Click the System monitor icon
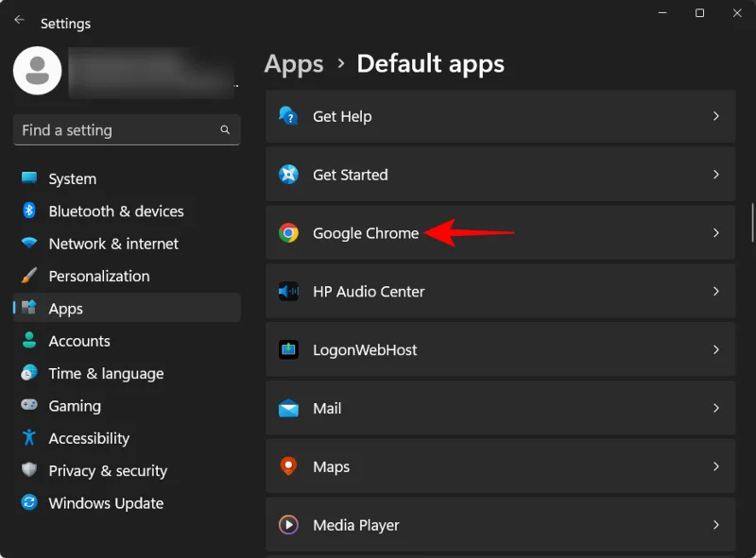 point(29,178)
